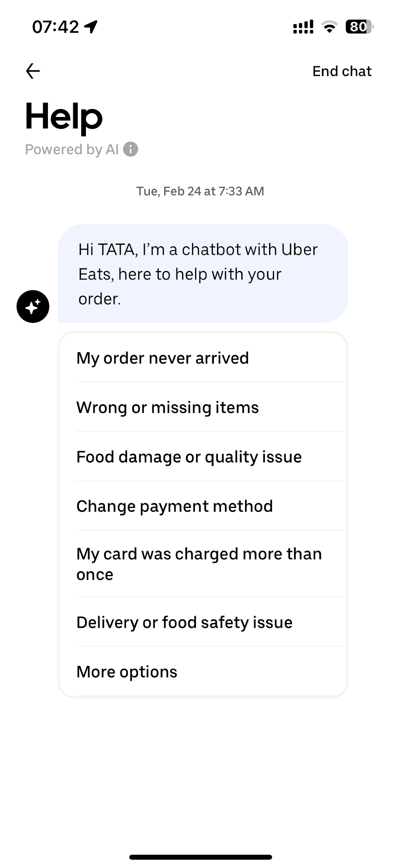Screen dimensions: 401x868
Task: Select "Change payment method"
Action: tap(174, 506)
